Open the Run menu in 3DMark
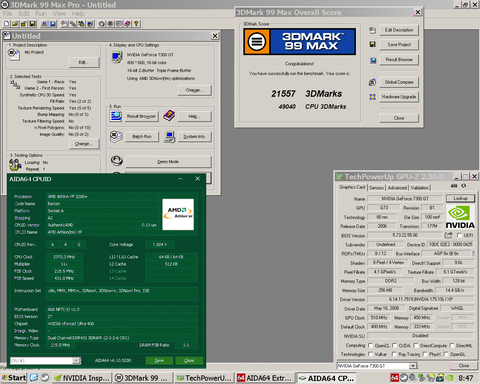The width and height of the screenshot is (480, 384). 41,14
